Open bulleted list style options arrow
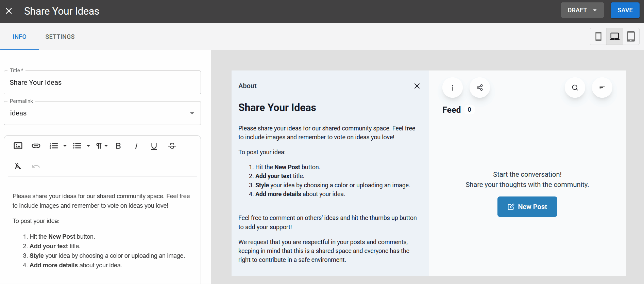The image size is (644, 284). point(88,146)
